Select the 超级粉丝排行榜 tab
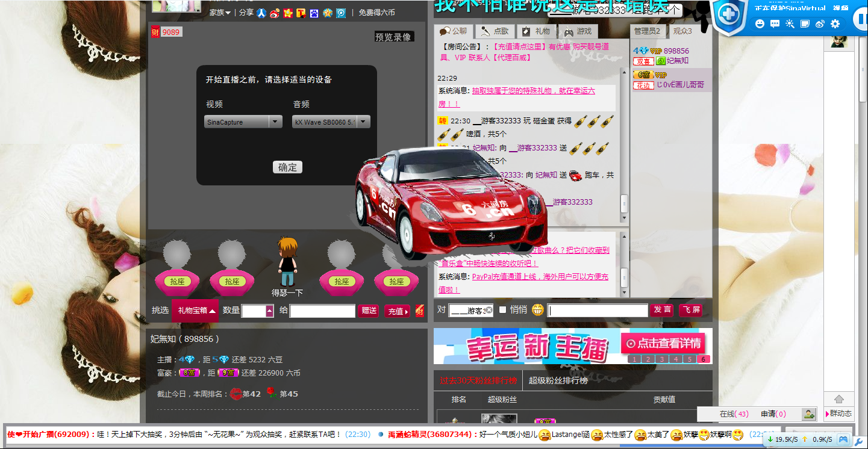The image size is (868, 449). 558,380
